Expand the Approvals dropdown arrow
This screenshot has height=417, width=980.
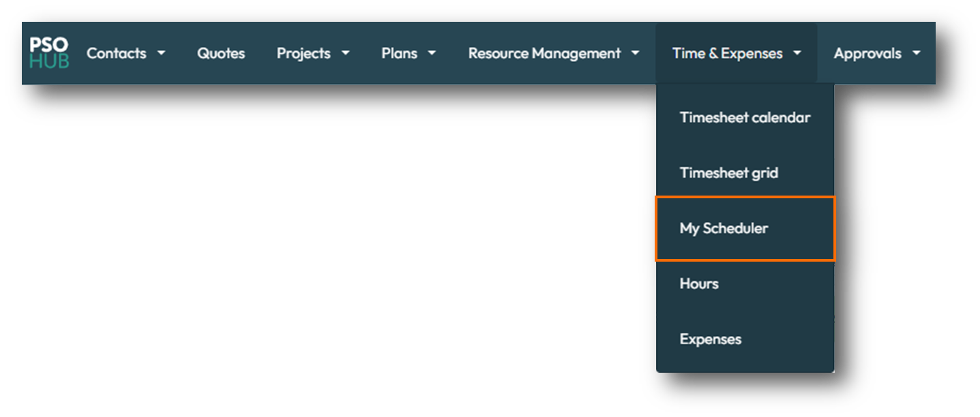coord(916,53)
